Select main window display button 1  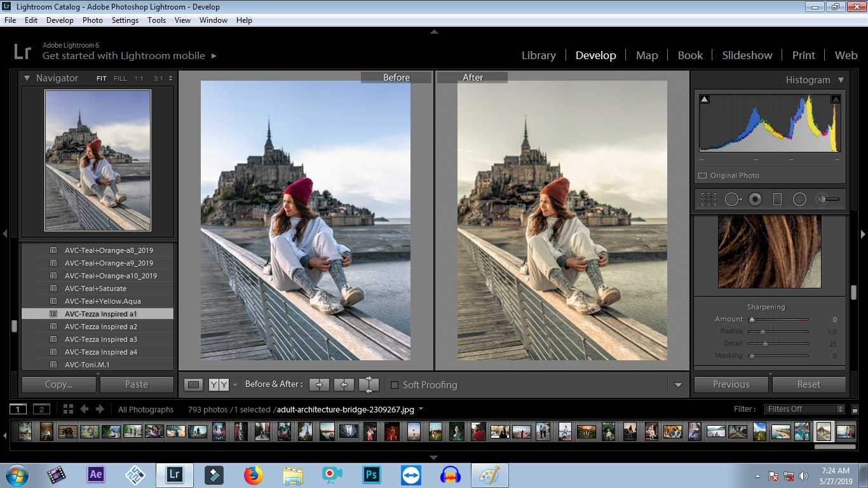click(x=18, y=409)
